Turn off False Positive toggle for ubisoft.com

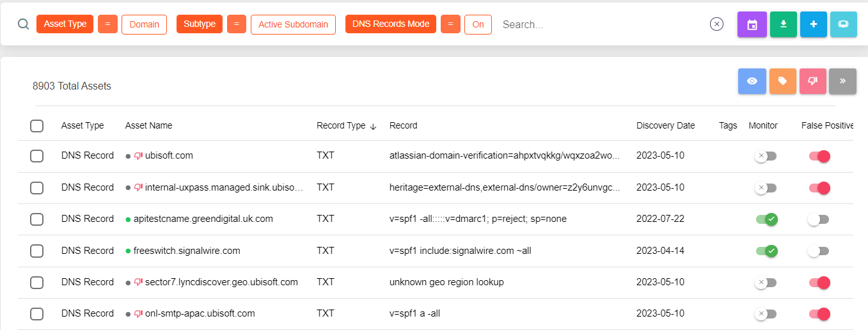(819, 155)
